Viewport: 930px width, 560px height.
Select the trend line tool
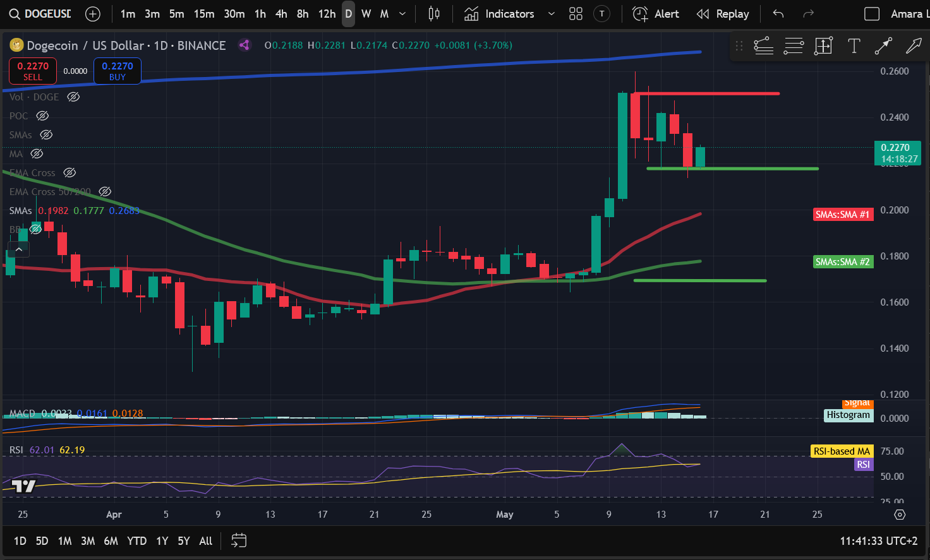click(x=883, y=45)
